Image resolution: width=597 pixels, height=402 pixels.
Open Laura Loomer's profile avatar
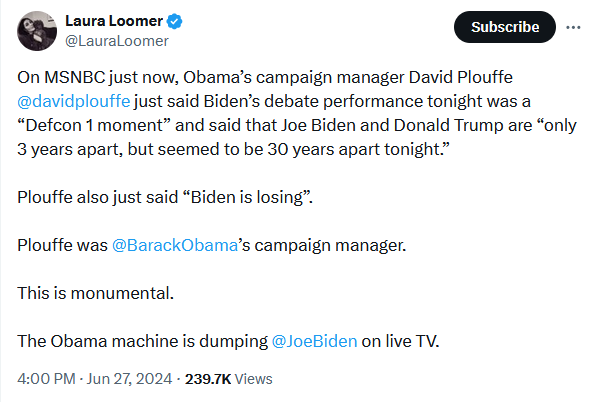(x=37, y=31)
